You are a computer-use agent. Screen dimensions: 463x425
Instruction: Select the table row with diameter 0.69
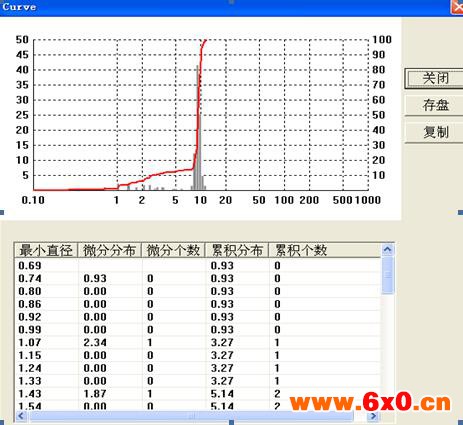(197, 266)
